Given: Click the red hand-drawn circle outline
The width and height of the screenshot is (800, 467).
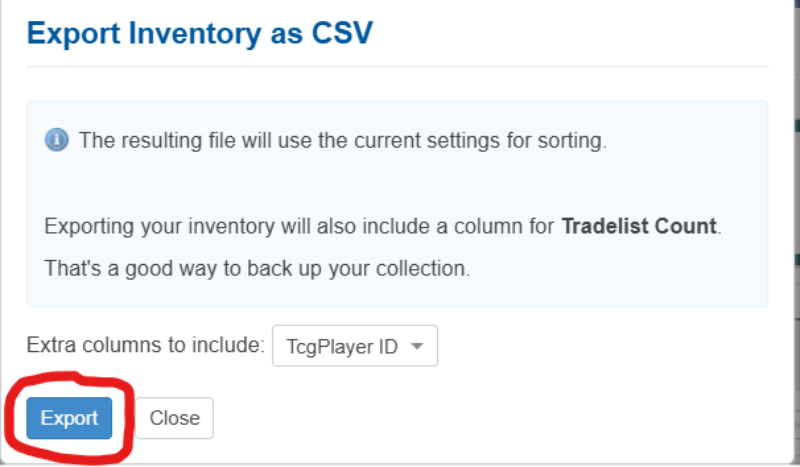Looking at the screenshot, I should click(128, 400).
